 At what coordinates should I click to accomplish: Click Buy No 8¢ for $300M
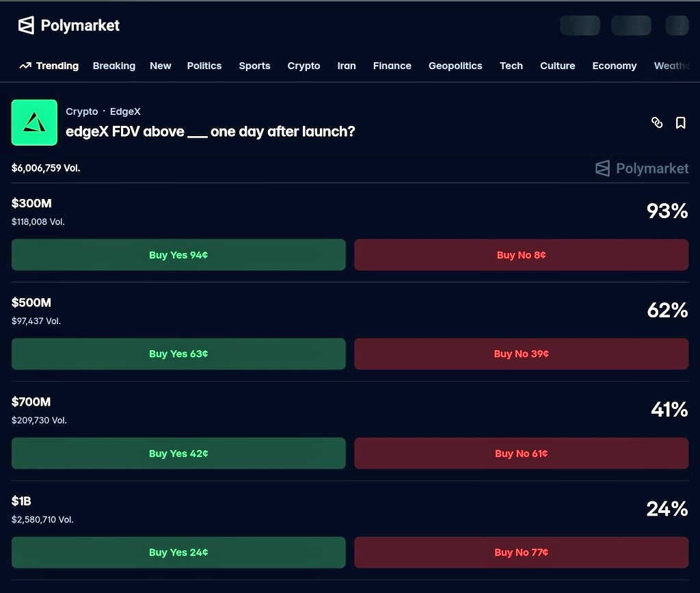click(x=522, y=254)
